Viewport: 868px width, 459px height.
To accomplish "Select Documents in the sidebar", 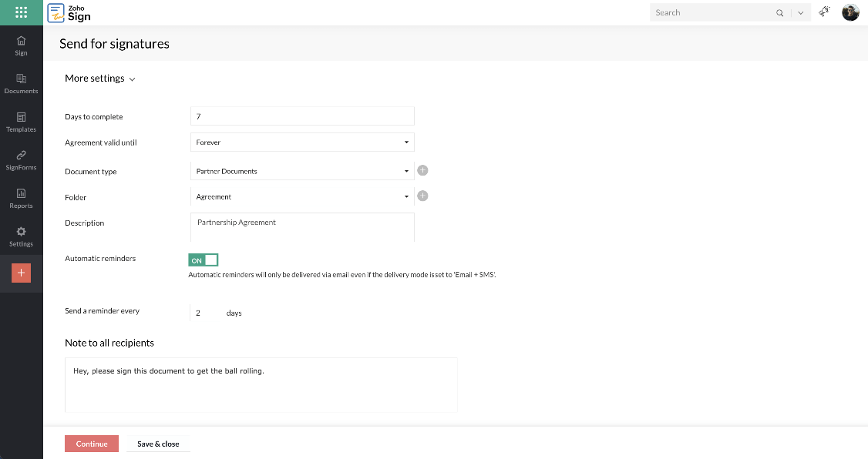I will click(21, 85).
